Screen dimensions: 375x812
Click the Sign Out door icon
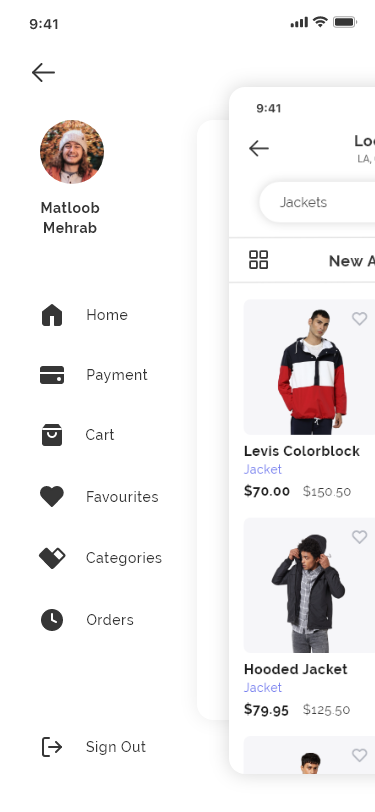pos(52,747)
